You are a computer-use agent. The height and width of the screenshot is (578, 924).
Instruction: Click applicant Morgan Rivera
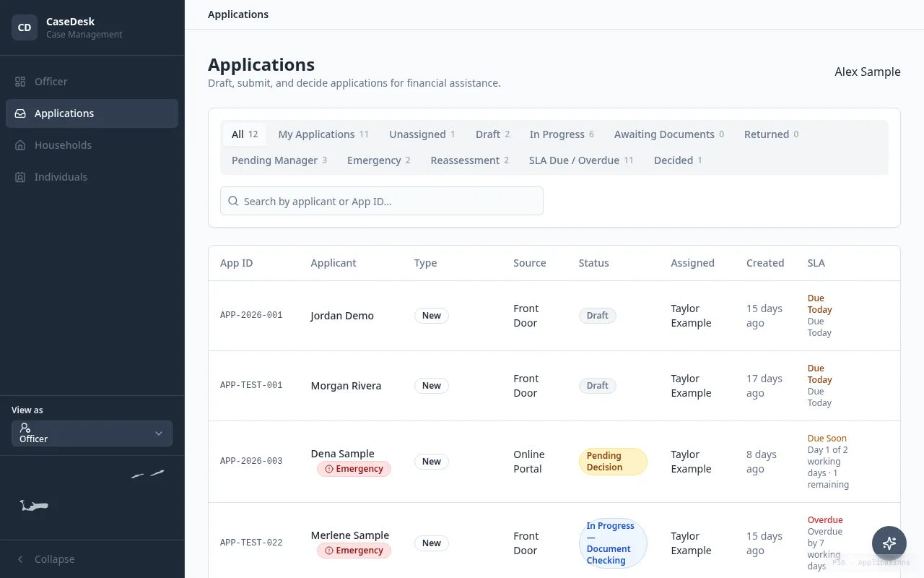346,386
